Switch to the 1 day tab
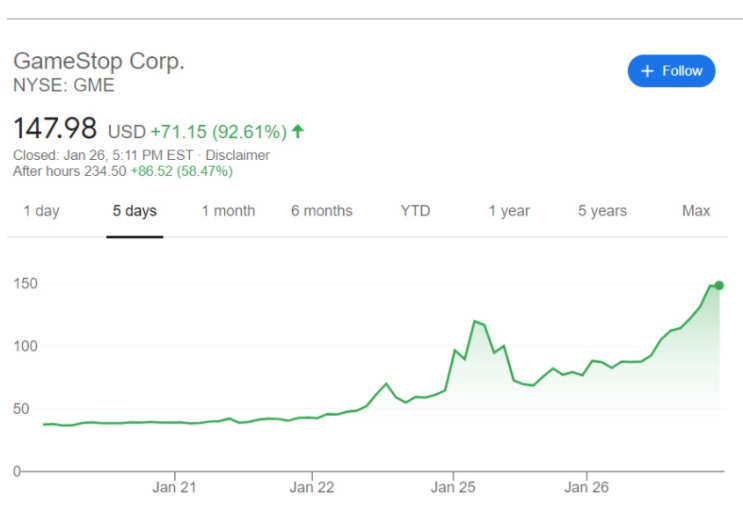The width and height of the screenshot is (743, 509). click(42, 210)
